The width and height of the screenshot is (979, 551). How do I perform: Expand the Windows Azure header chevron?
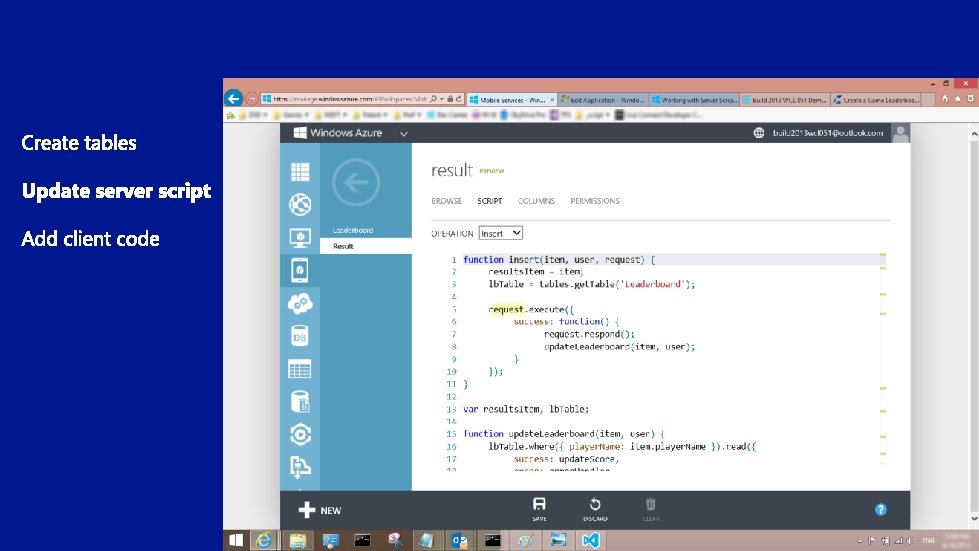tap(404, 134)
